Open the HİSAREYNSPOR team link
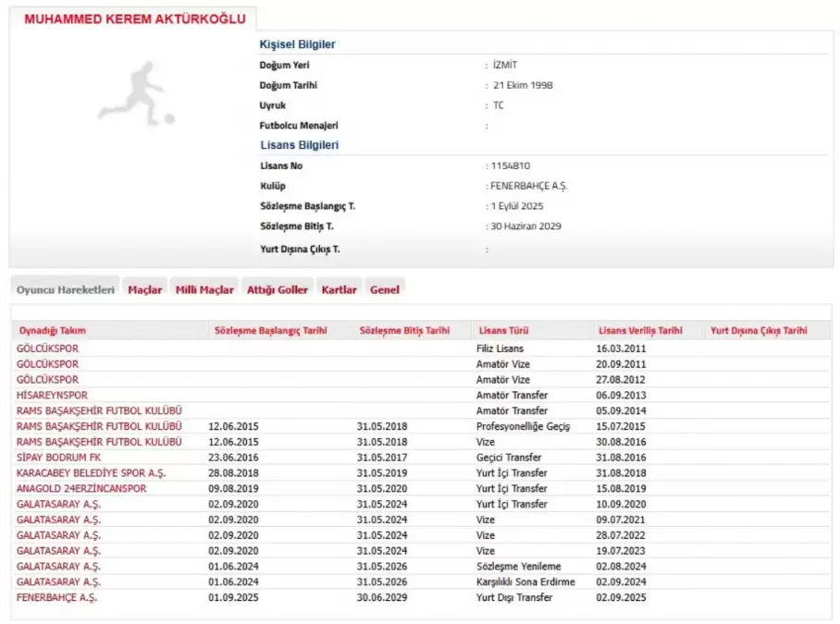 tap(52, 395)
